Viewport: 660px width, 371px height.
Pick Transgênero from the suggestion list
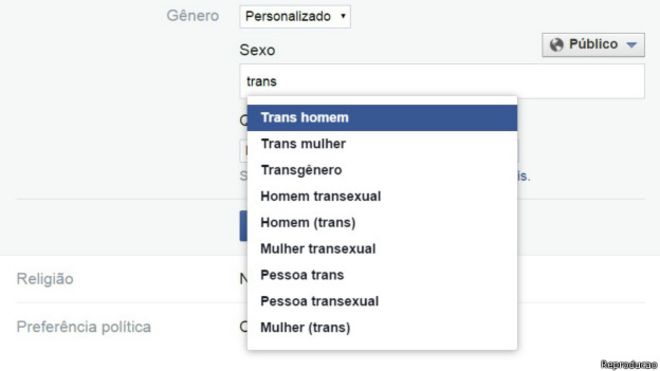382,170
